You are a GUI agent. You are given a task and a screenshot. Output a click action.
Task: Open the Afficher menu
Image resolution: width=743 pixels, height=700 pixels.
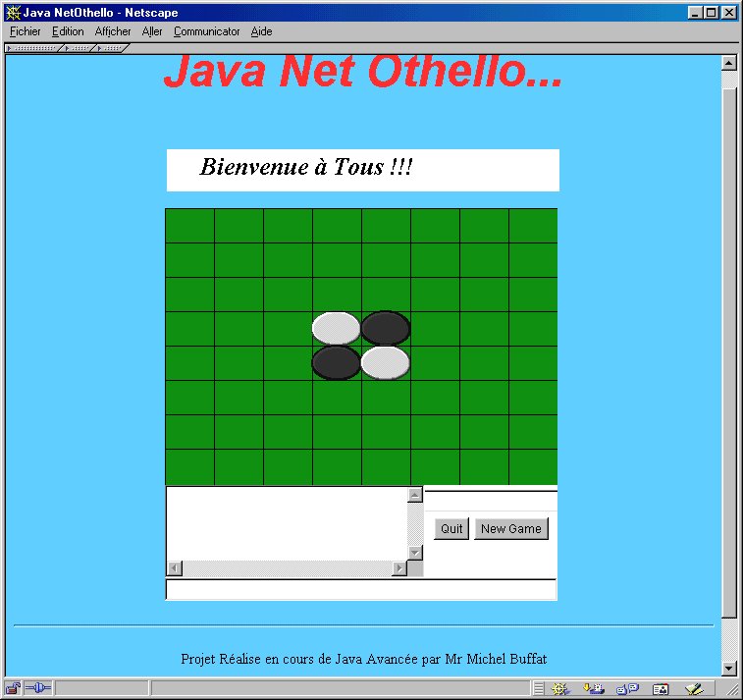click(113, 31)
